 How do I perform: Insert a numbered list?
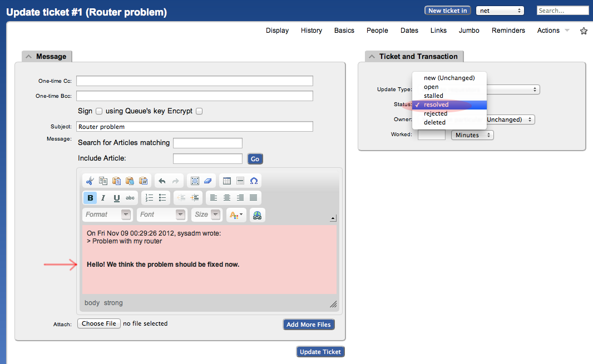pyautogui.click(x=149, y=198)
